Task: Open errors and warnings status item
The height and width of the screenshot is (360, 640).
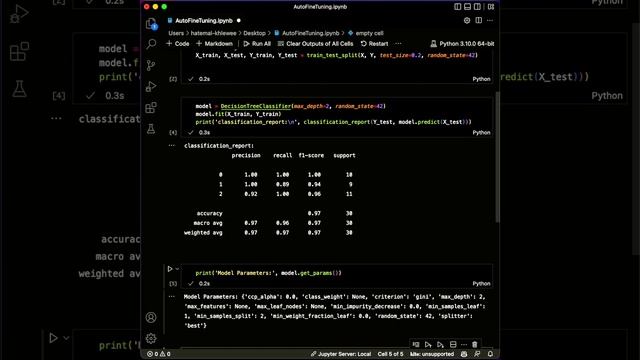Action: pyautogui.click(x=159, y=354)
